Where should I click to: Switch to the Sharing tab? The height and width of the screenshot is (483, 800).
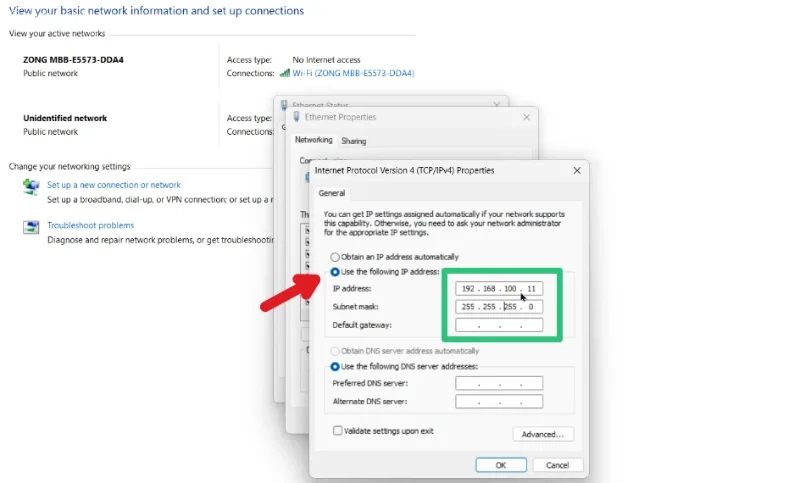354,141
